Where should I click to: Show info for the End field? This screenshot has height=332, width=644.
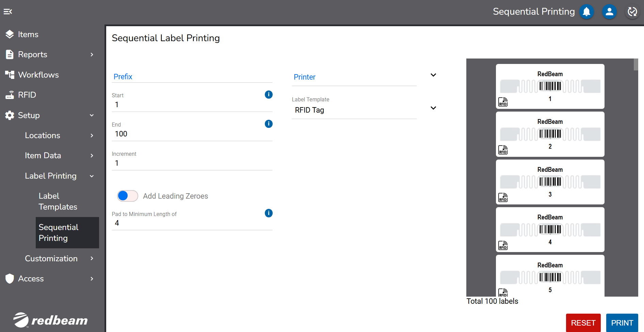[x=269, y=124]
